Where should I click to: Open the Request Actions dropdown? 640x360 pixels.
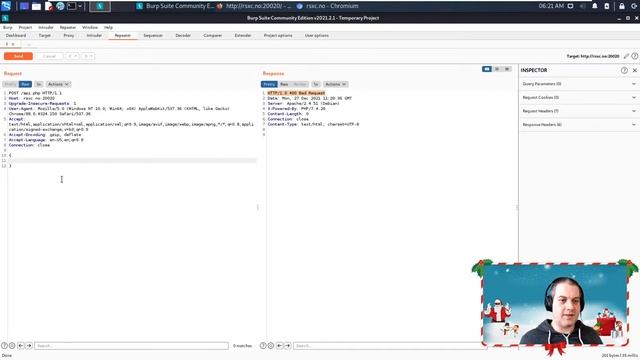tap(58, 84)
